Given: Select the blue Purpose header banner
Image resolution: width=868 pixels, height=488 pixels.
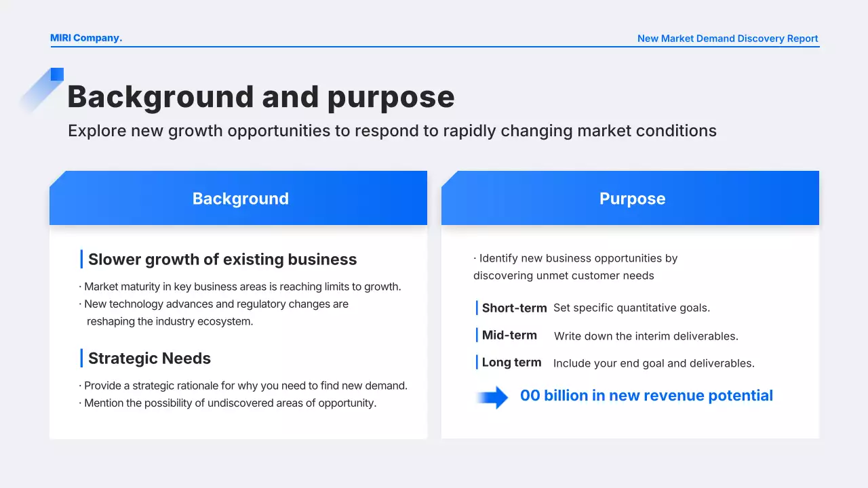Looking at the screenshot, I should [x=631, y=199].
